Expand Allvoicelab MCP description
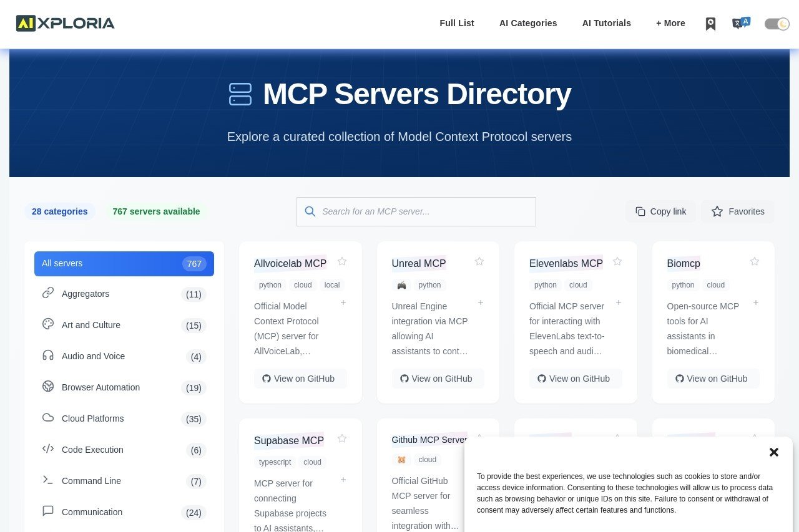This screenshot has width=799, height=532. tap(343, 302)
